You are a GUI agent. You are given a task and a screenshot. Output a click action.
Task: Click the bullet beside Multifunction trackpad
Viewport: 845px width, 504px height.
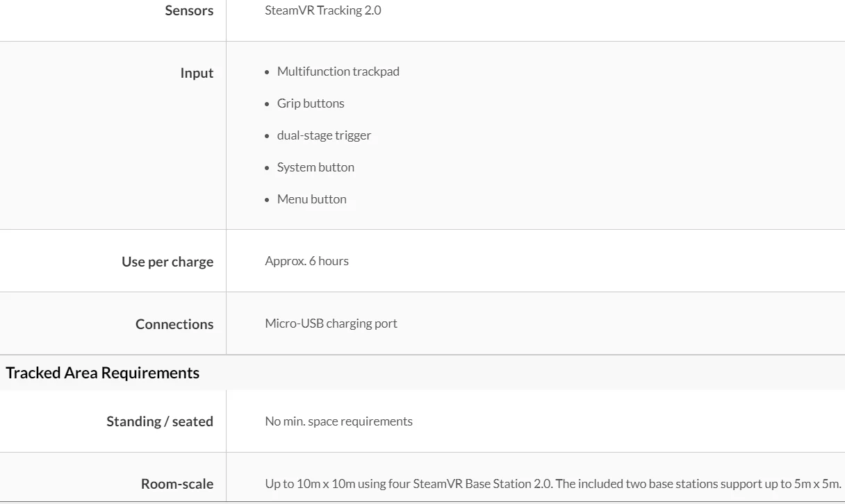pos(267,72)
